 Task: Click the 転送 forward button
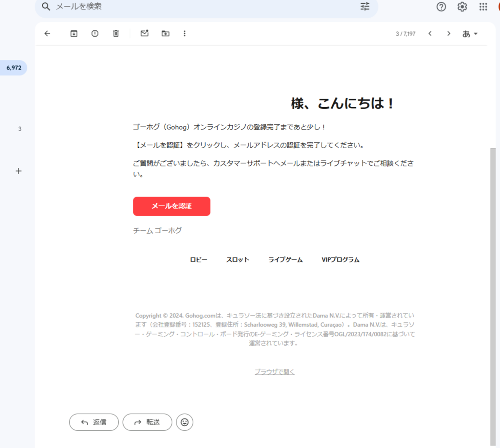(147, 422)
